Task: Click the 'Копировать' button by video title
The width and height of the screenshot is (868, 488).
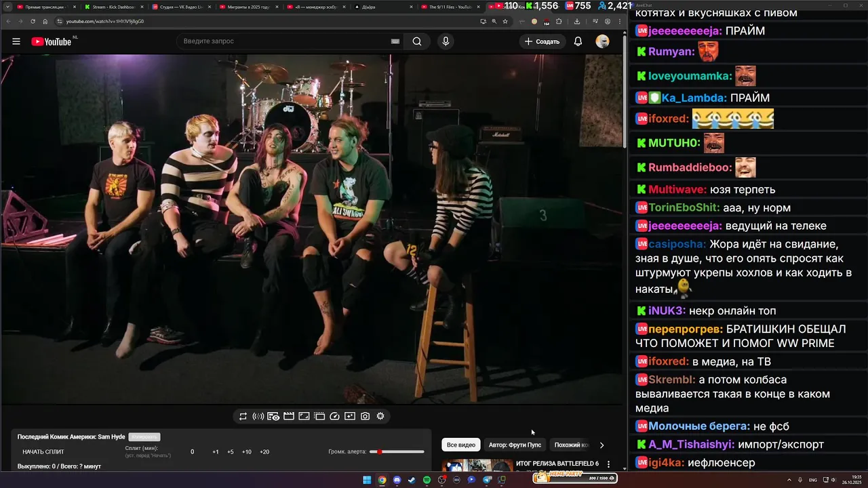Action: tap(144, 437)
